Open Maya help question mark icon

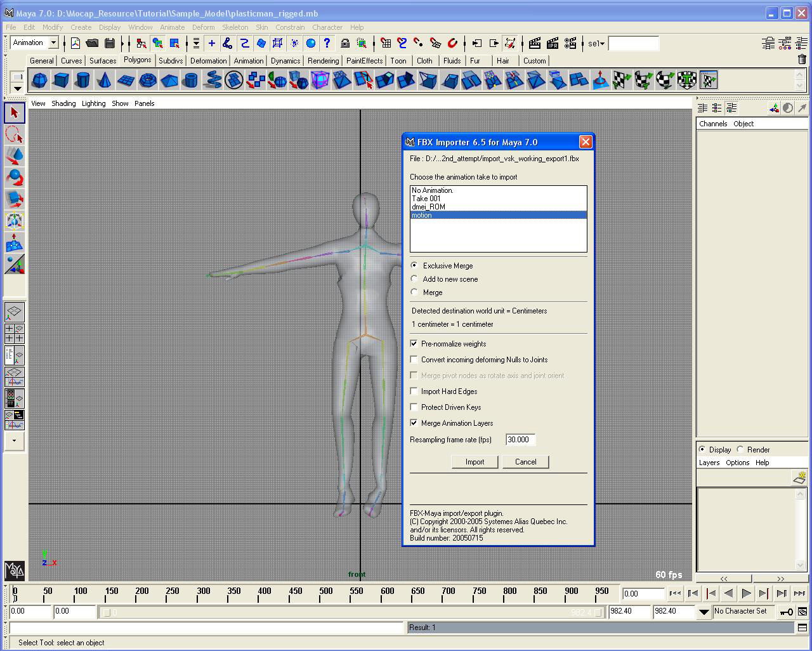coord(327,43)
